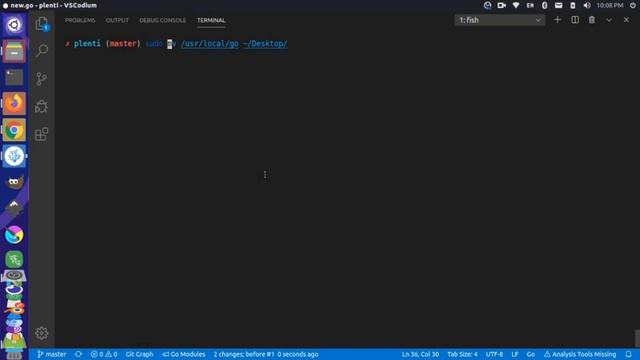Click '2 changes; before #1' status entry

point(266,354)
